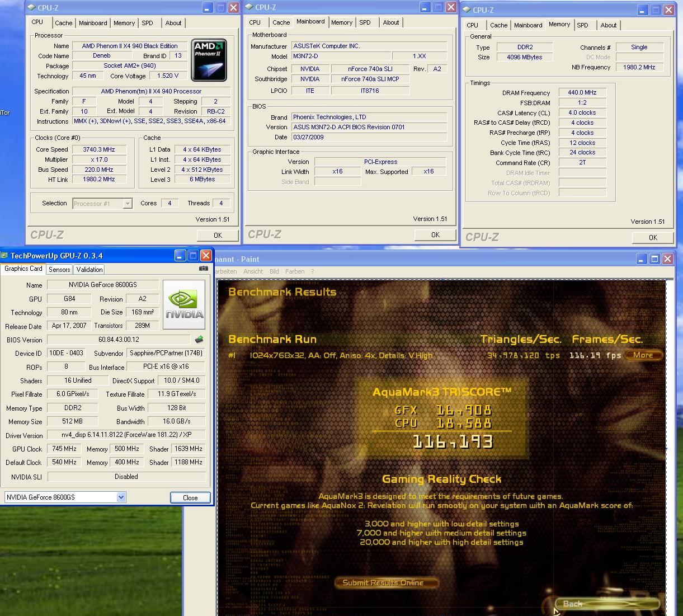Click OK in the CPU tab CPU-Z window

pos(218,235)
